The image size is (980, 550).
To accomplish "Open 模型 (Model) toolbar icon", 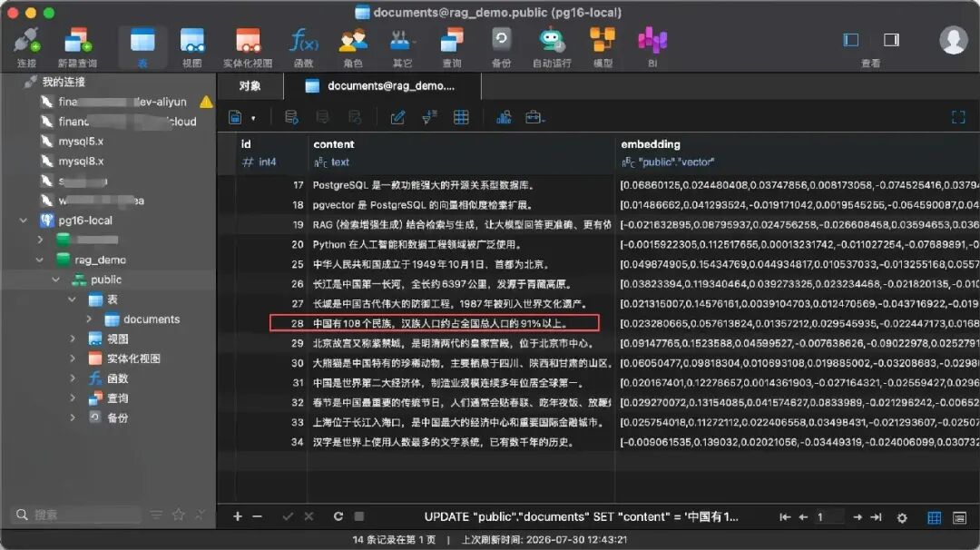I will click(x=603, y=47).
